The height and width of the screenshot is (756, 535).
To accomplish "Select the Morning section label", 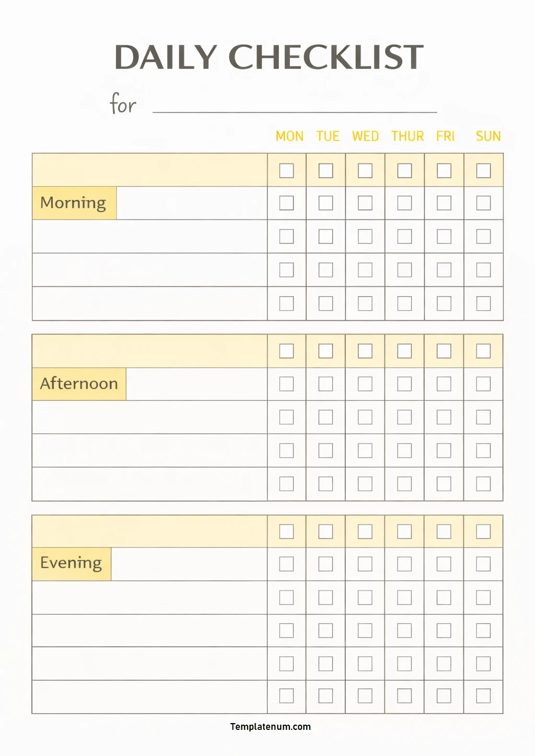I will (74, 203).
